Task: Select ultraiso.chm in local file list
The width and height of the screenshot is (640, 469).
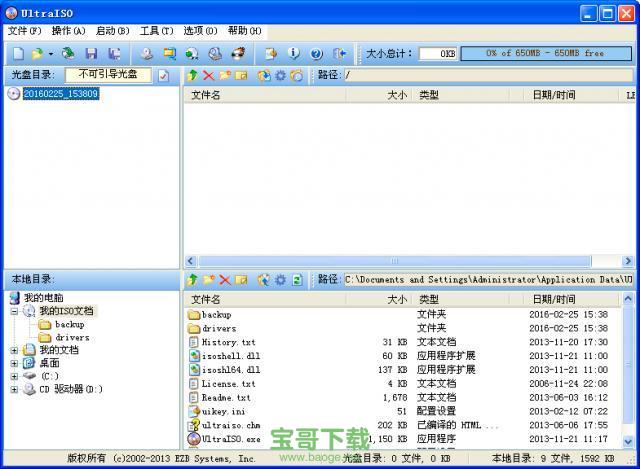Action: tap(230, 425)
